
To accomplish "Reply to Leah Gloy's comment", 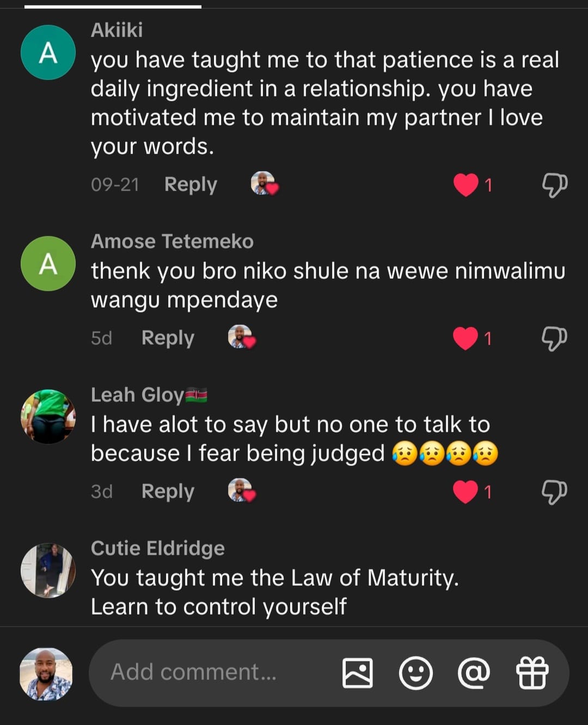I will coord(168,492).
